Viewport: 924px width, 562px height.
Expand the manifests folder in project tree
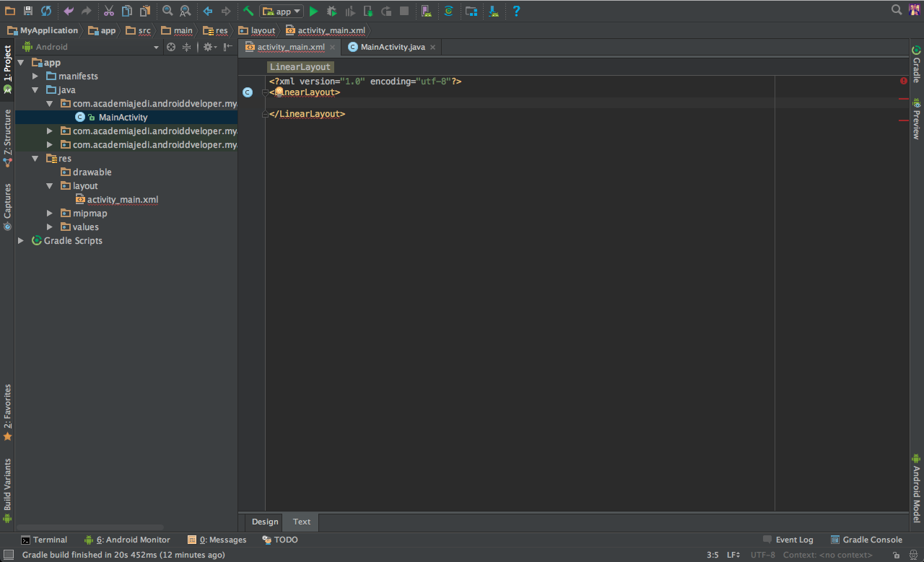pyautogui.click(x=35, y=76)
